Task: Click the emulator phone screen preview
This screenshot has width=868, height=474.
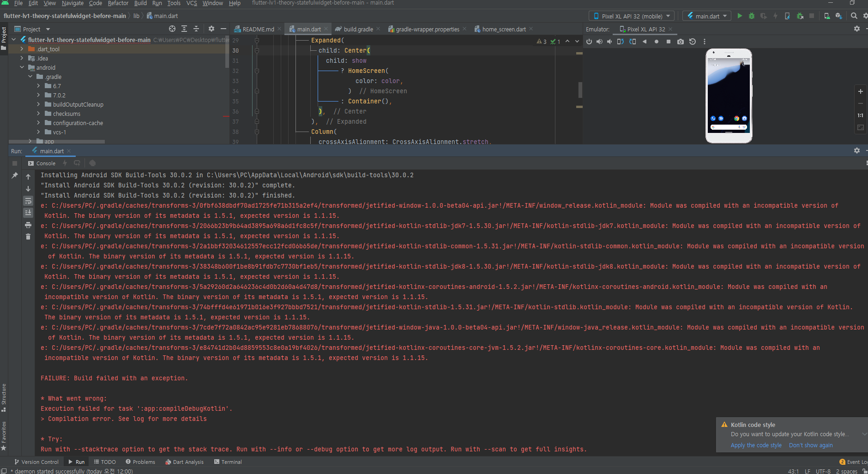Action: 729,95
